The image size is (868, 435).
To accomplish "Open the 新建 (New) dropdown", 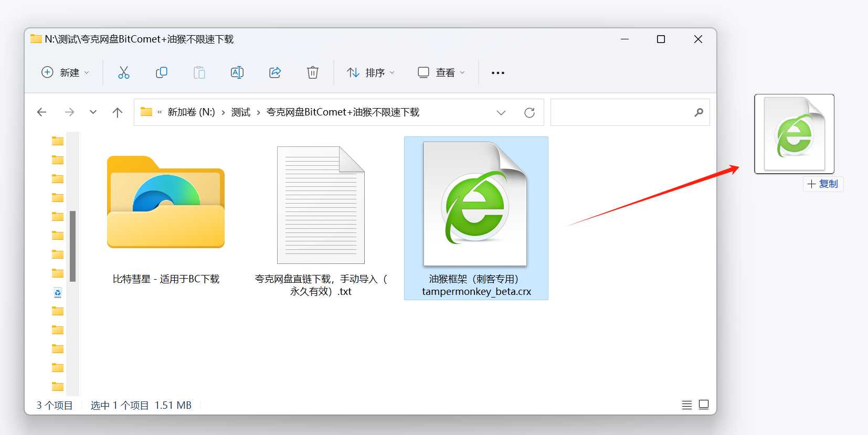I will pos(66,72).
